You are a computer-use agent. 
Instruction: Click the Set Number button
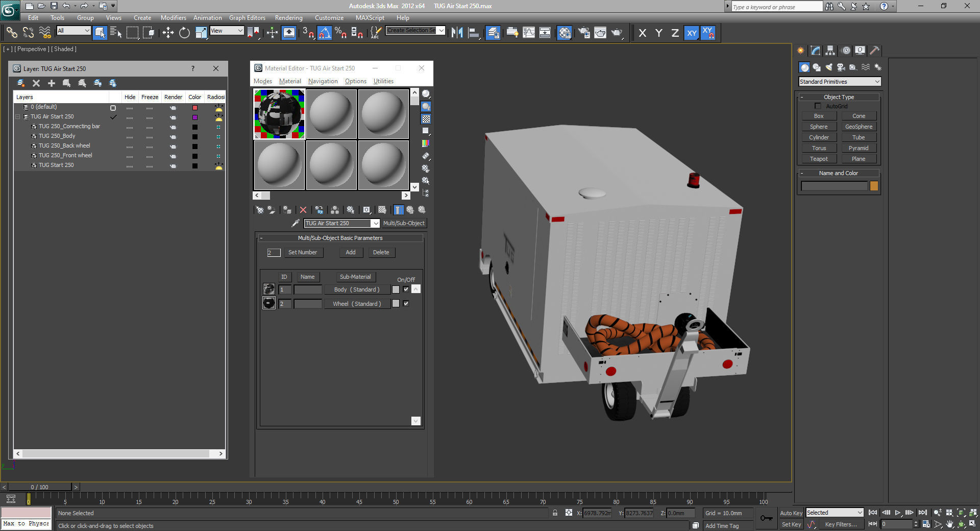point(303,252)
